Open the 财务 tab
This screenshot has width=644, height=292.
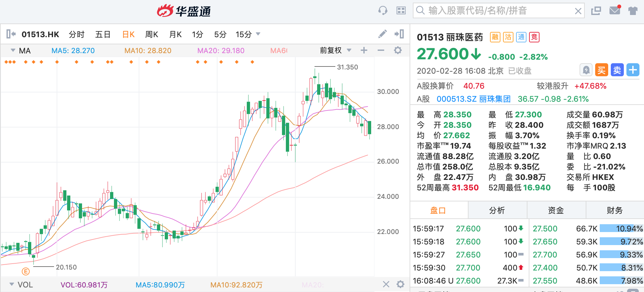614,211
